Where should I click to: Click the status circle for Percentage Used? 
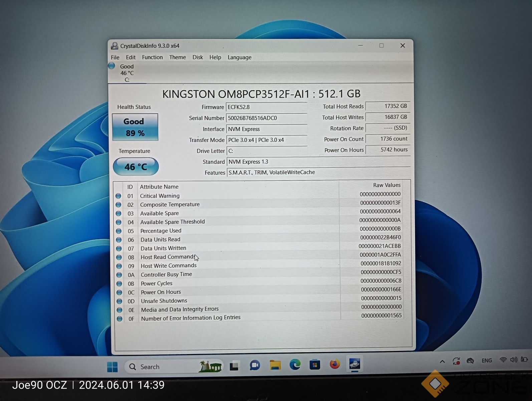[x=118, y=231]
